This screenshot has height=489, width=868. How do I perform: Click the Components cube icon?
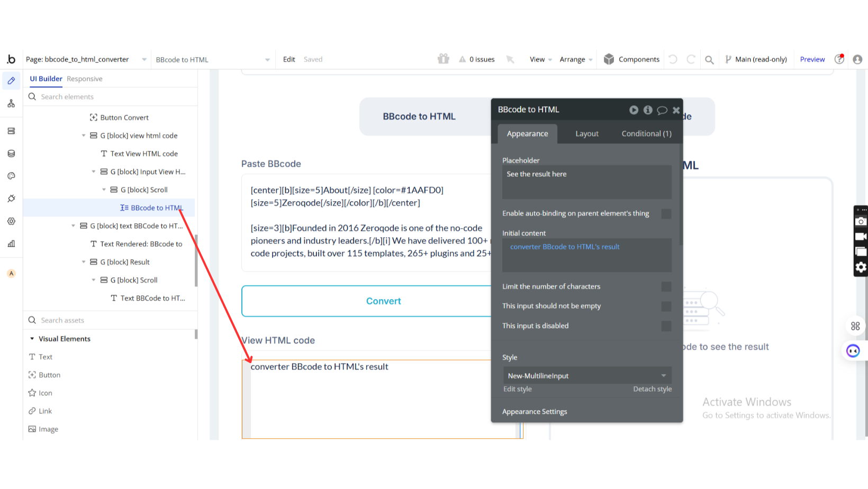[609, 59]
